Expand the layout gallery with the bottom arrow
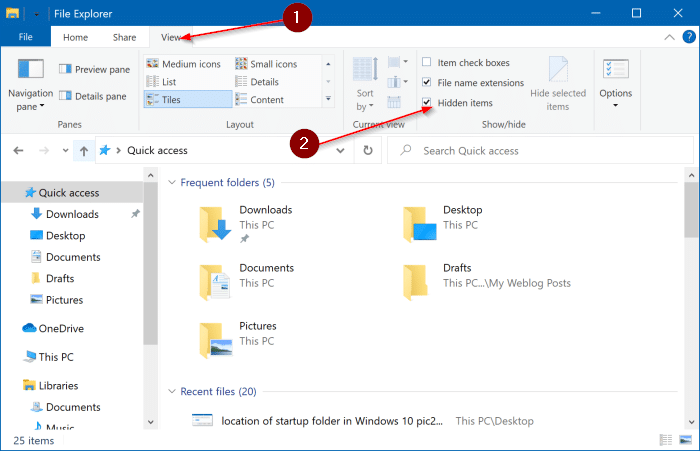The width and height of the screenshot is (700, 451). 328,99
